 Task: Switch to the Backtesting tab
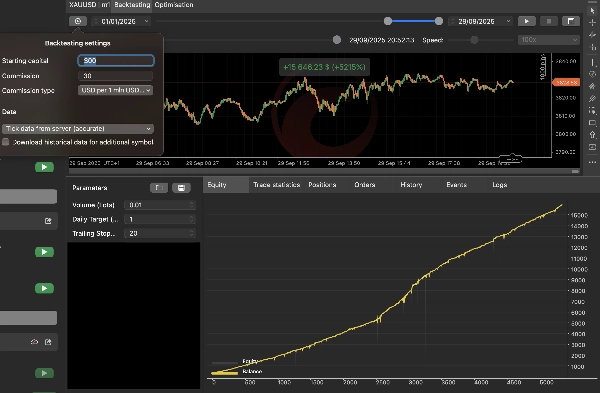132,5
